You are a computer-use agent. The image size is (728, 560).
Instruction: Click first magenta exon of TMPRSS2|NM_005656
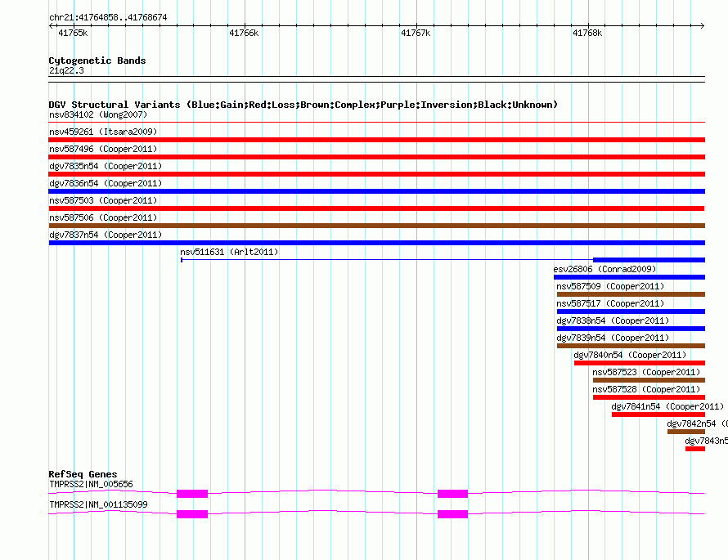pyautogui.click(x=192, y=494)
